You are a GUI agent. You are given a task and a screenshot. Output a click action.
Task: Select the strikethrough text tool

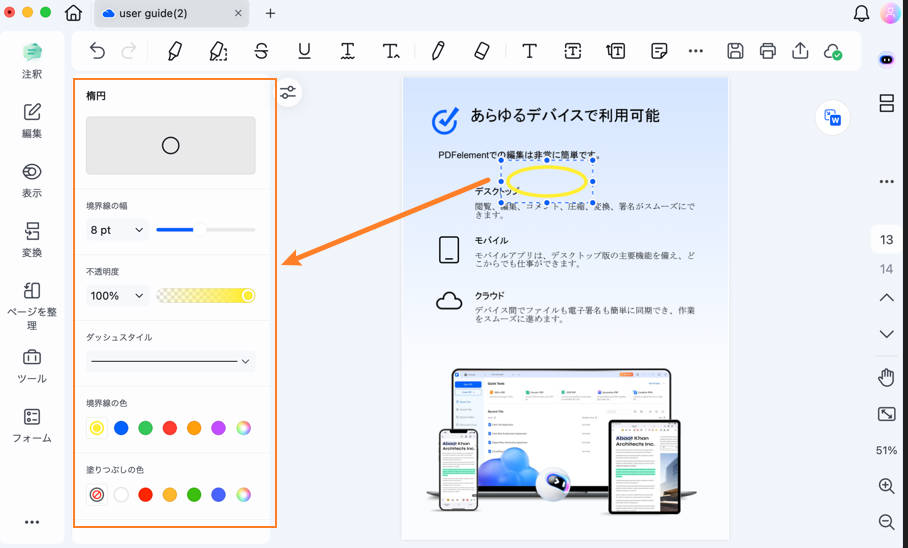point(261,51)
